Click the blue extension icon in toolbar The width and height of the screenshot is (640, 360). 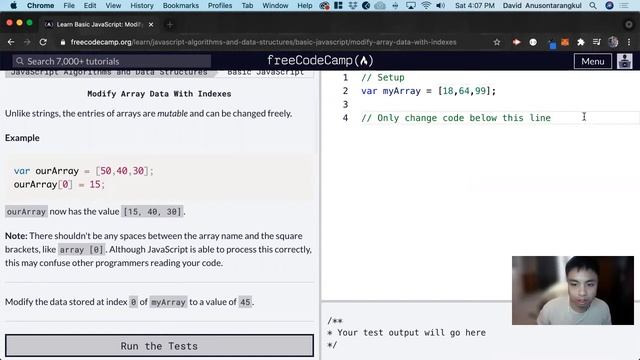click(551, 44)
